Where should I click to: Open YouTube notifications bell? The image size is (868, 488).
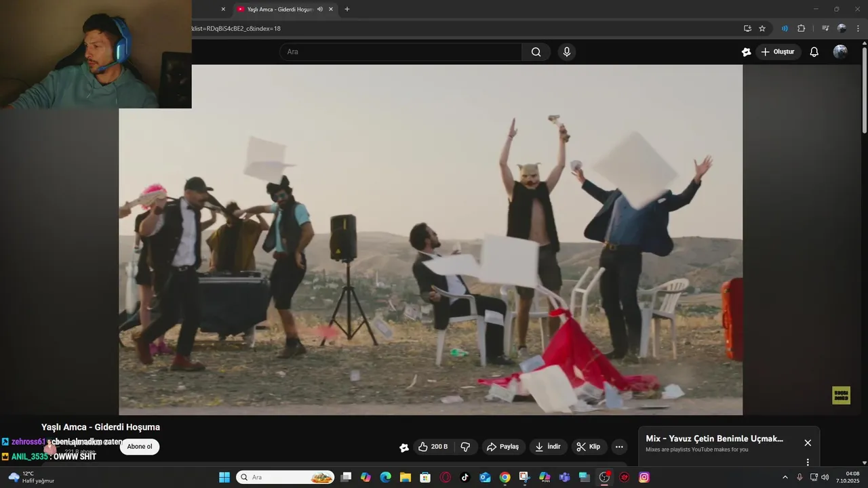(814, 52)
